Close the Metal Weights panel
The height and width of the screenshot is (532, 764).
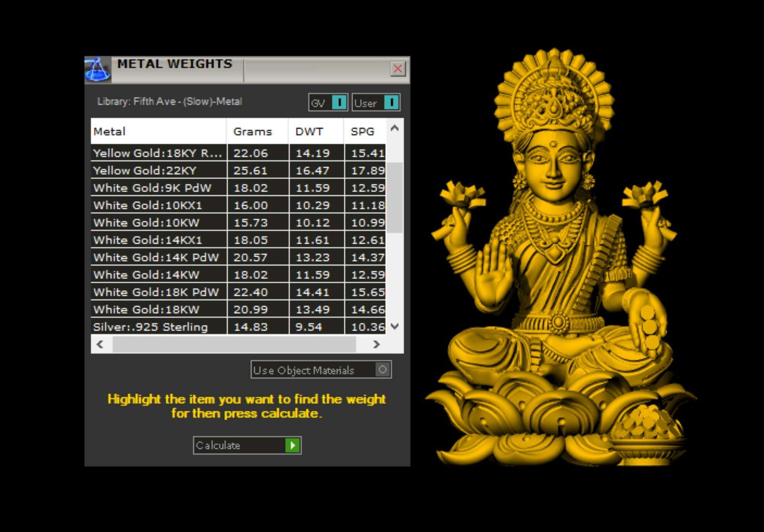[397, 69]
